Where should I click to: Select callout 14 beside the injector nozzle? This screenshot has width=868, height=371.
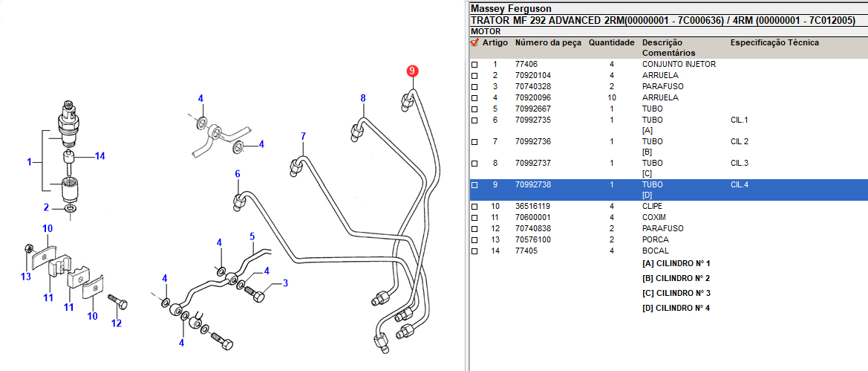(x=99, y=156)
